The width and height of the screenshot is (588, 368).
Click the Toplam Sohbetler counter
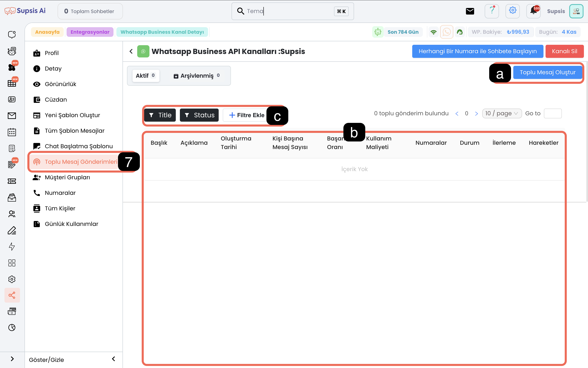[x=90, y=11]
